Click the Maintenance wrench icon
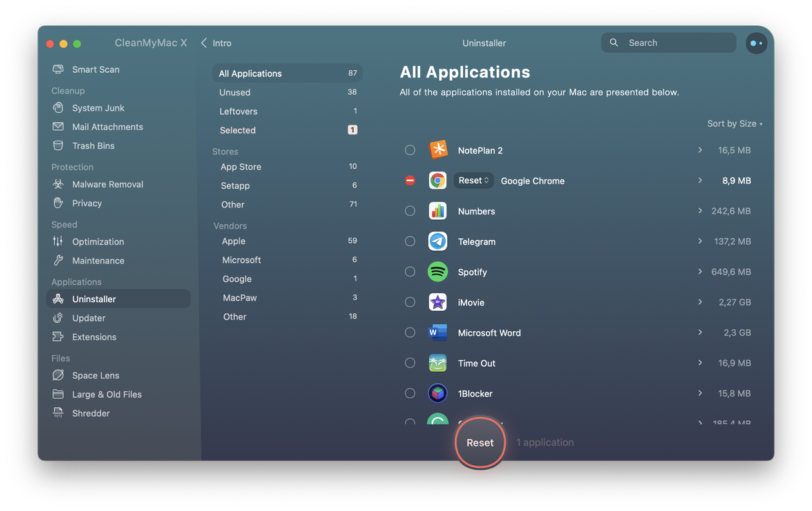This screenshot has width=812, height=511. pos(58,260)
